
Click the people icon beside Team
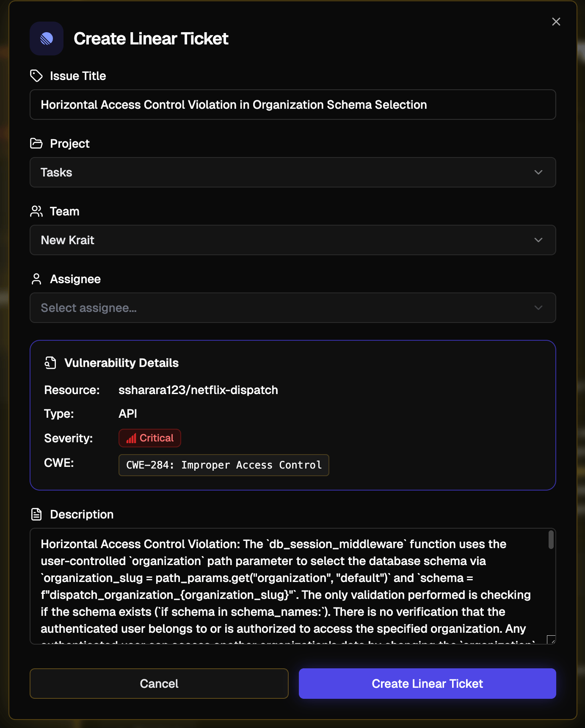pyautogui.click(x=36, y=211)
